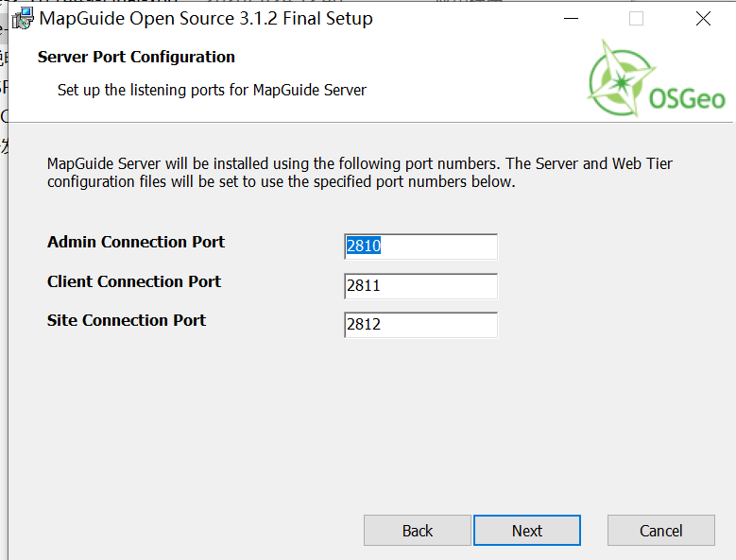Click the Client Connection Port label
736x560 pixels.
(x=134, y=281)
